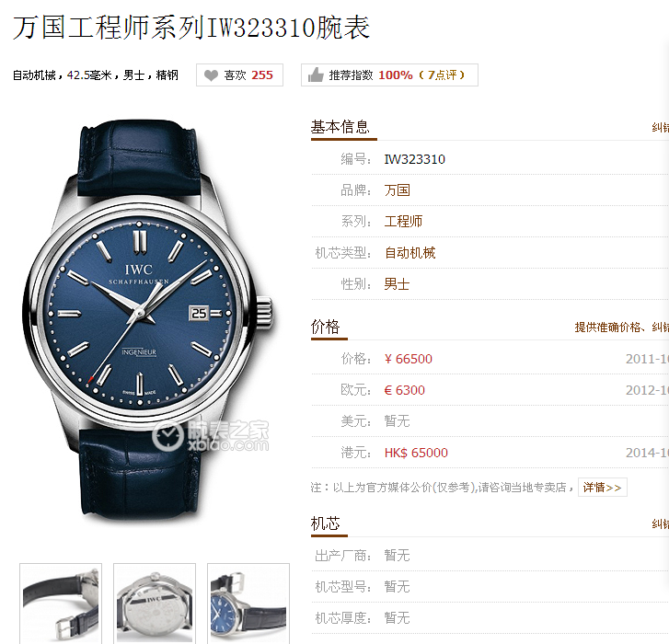Click the thumbs-up recommendation icon
The width and height of the screenshot is (669, 644).
coord(316,75)
